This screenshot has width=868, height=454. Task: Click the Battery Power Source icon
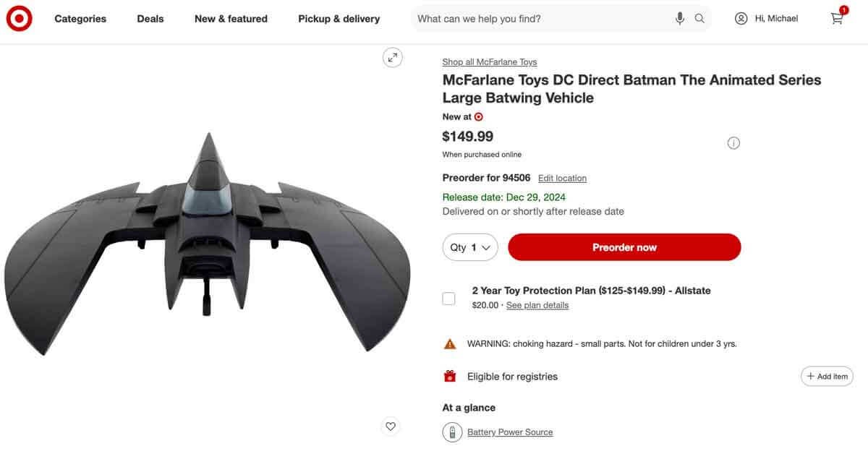(x=453, y=432)
